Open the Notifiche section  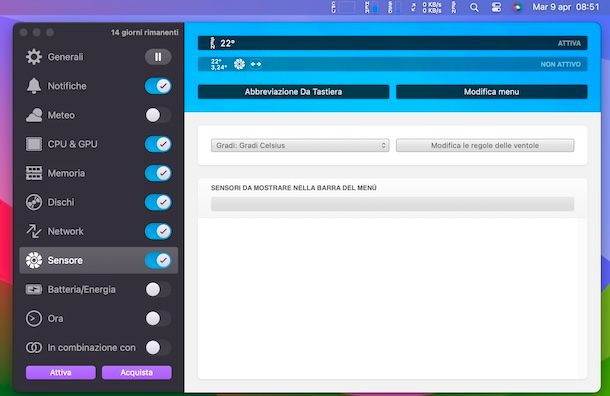tap(67, 86)
